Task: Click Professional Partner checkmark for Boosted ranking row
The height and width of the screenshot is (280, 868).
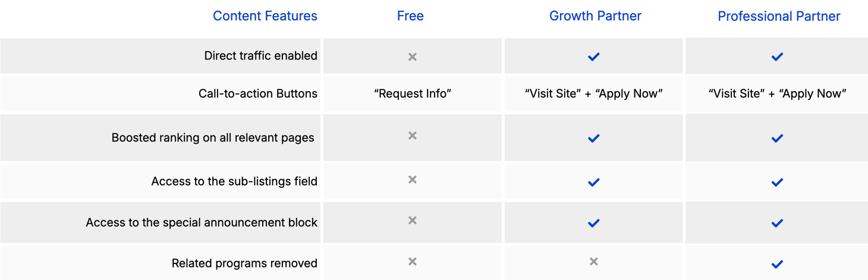Action: (x=777, y=139)
